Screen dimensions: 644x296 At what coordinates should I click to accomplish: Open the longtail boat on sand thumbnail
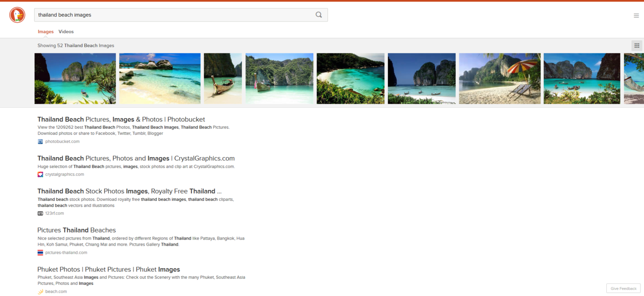222,79
